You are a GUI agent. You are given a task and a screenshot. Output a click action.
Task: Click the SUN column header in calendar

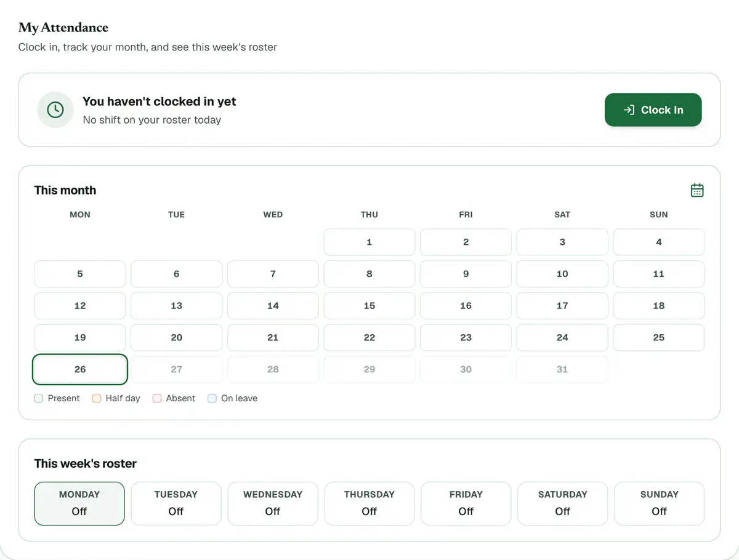659,215
